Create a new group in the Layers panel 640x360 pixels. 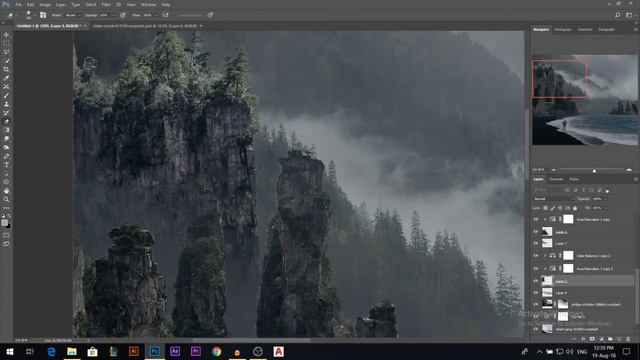(610, 339)
